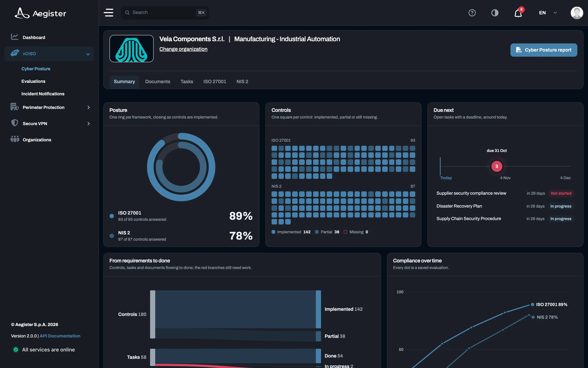Open the EN language dropdown
This screenshot has height=368, width=588.
548,13
